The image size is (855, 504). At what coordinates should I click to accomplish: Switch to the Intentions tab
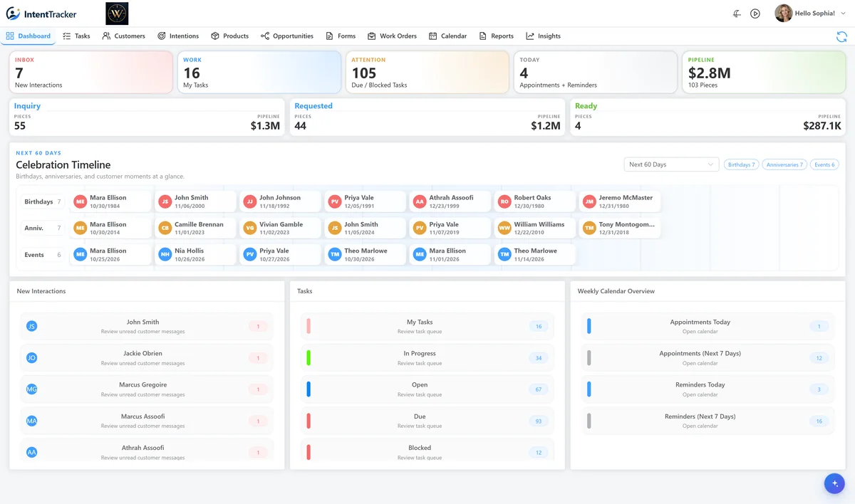point(178,36)
